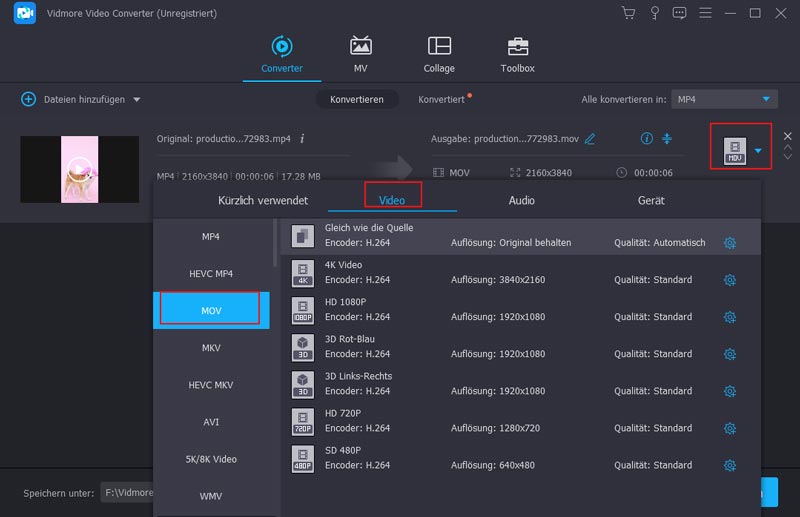Click the blue output info icon
800x517 pixels.
(x=646, y=139)
